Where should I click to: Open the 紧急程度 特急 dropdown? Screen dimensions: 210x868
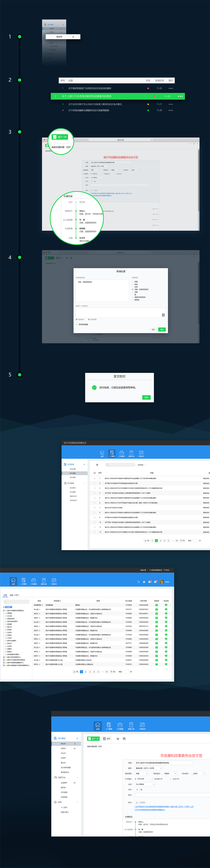(142, 774)
